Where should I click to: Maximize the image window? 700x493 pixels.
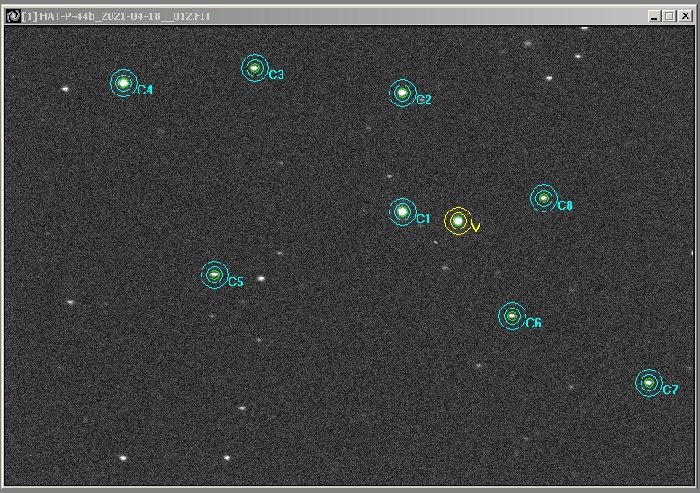(x=670, y=17)
